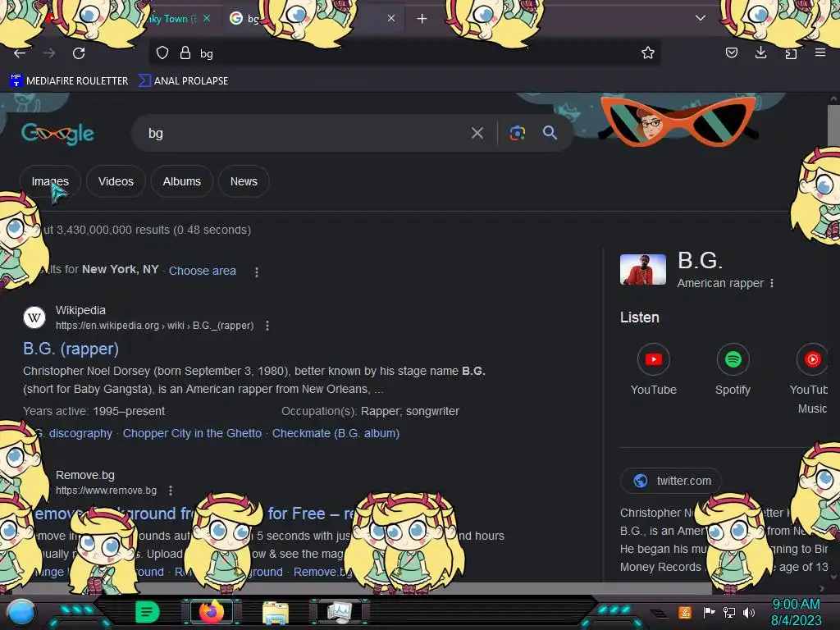Clear the search box text
The width and height of the screenshot is (840, 630).
coord(477,133)
